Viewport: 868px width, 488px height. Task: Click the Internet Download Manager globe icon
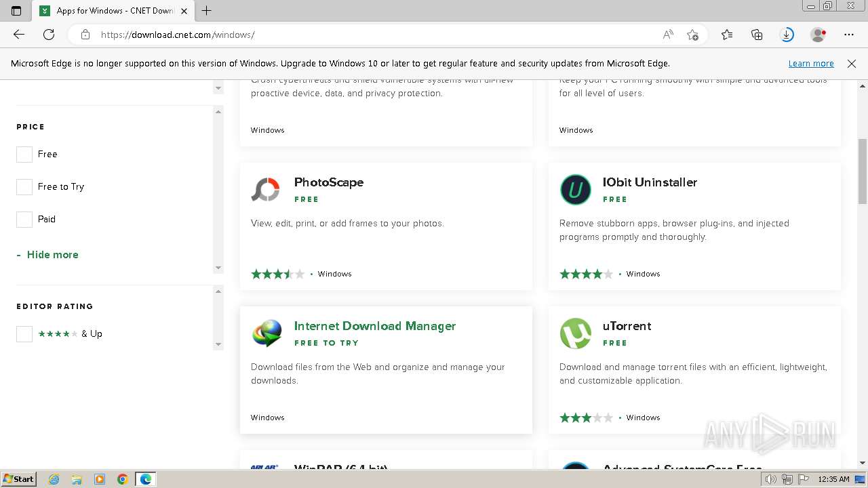(x=267, y=333)
